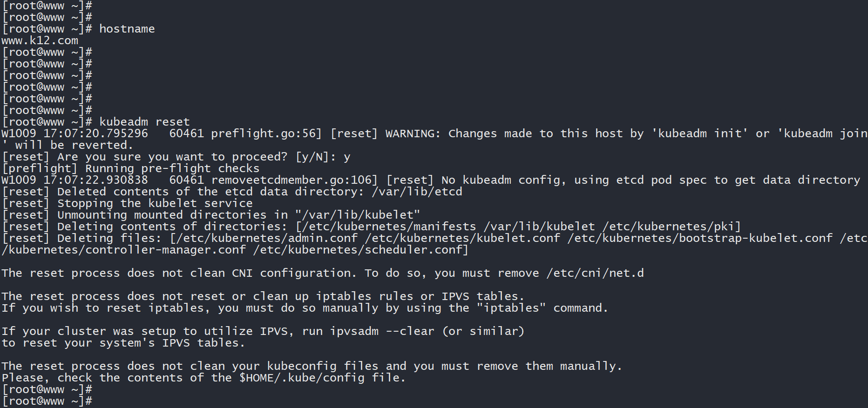Click the "[y/N]: y" confirmation prompt
This screenshot has width=868, height=408.
pos(323,157)
